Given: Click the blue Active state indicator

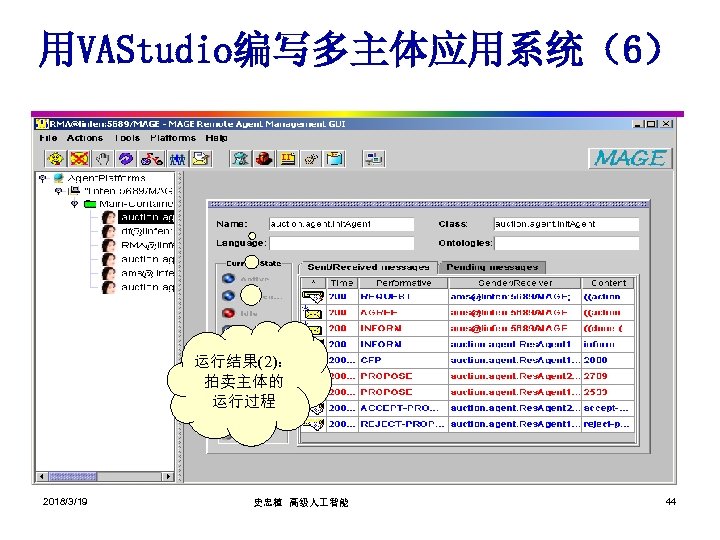Looking at the screenshot, I should (228, 279).
